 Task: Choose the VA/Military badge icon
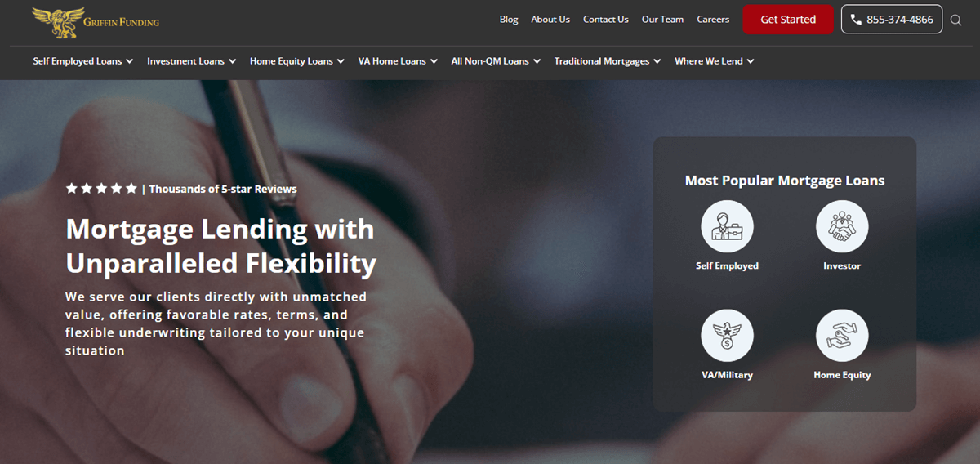(727, 336)
